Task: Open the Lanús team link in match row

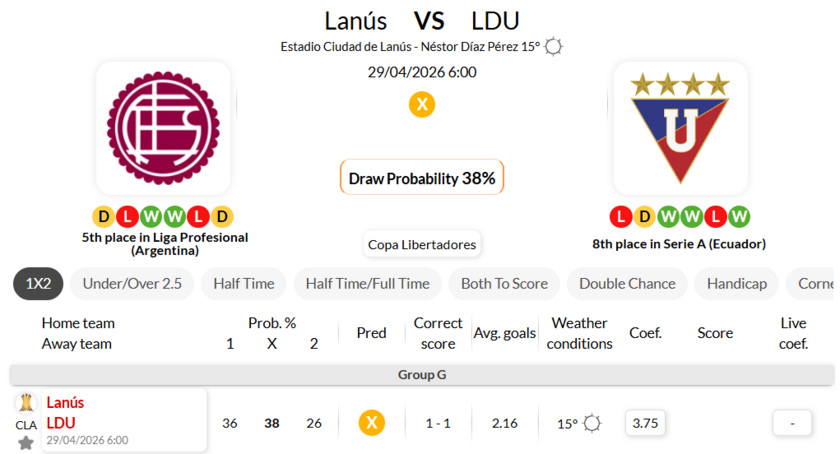Action: 65,402
